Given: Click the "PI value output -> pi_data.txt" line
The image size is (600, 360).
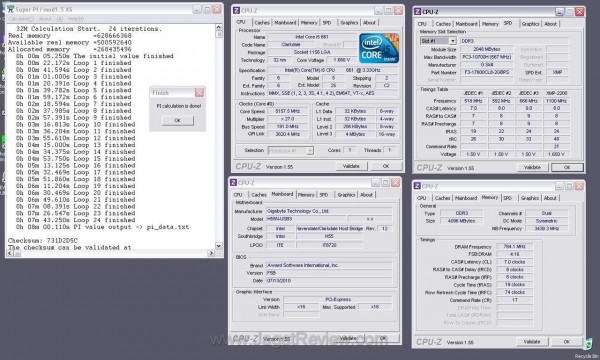Looking at the screenshot, I should (x=131, y=227).
